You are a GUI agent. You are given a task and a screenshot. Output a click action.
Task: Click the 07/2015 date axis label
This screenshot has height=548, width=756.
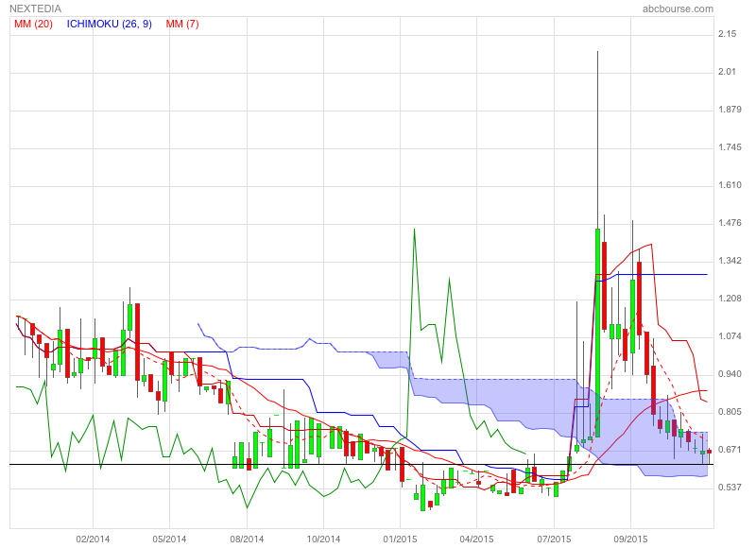(554, 539)
